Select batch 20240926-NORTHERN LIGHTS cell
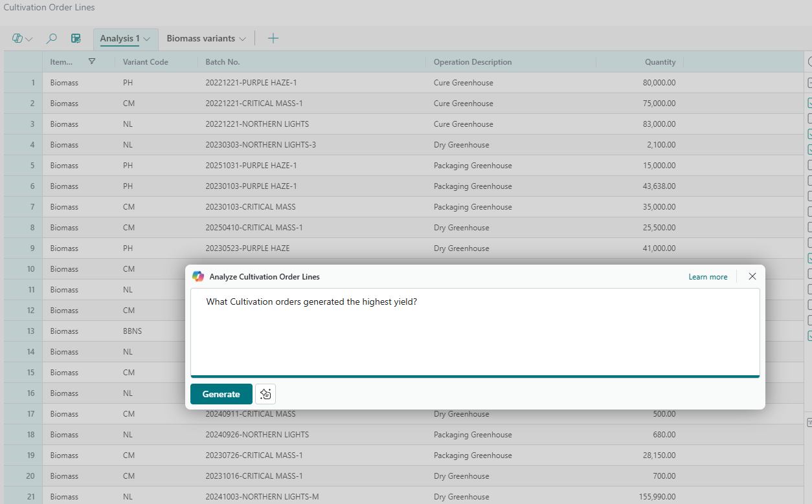The image size is (812, 504). (x=257, y=435)
